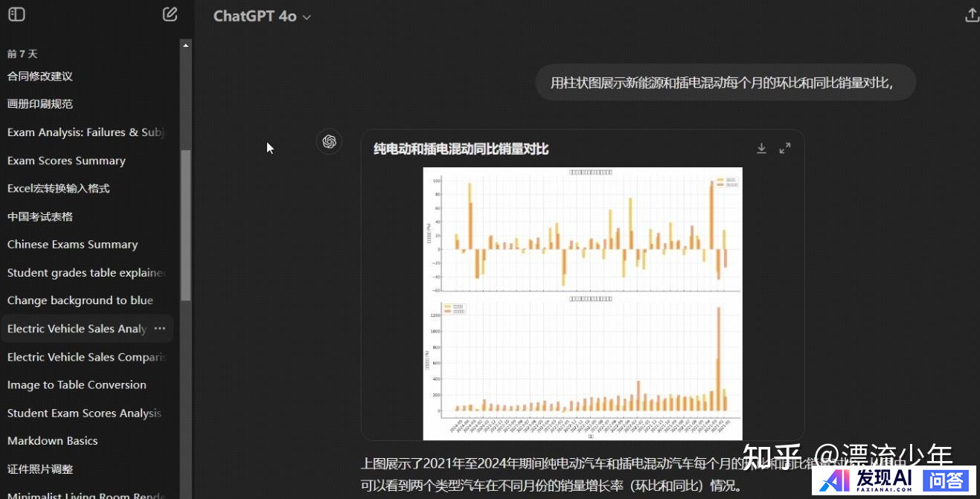The height and width of the screenshot is (499, 980).
Task: Open Image to Table Conversion chat
Action: click(x=77, y=385)
